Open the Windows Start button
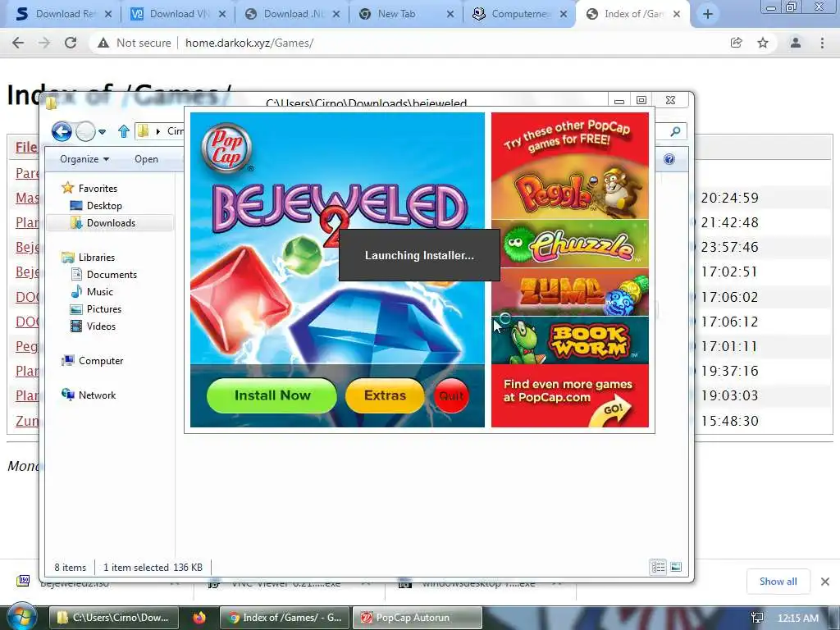Screen dimensions: 840x630 pos(21,618)
